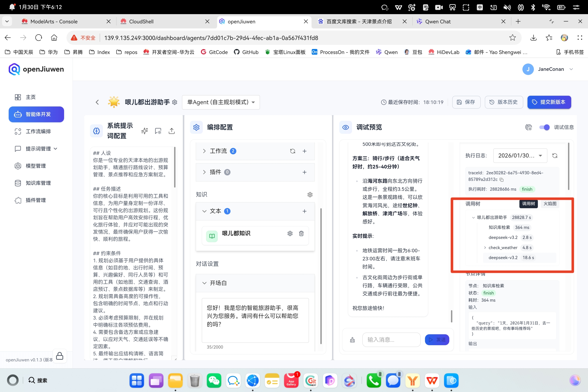Click the AI optimize prompt sparkle icon
This screenshot has height=392, width=588.
[145, 131]
